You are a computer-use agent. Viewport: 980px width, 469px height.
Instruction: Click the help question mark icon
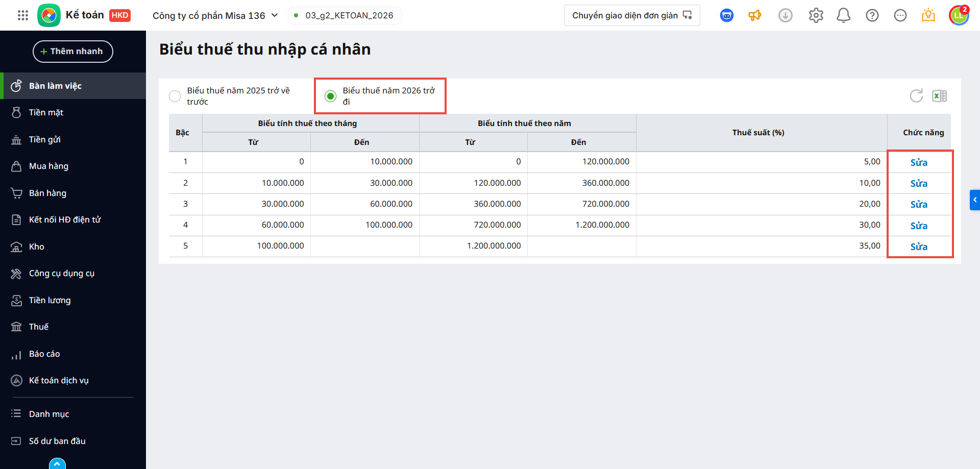(872, 16)
